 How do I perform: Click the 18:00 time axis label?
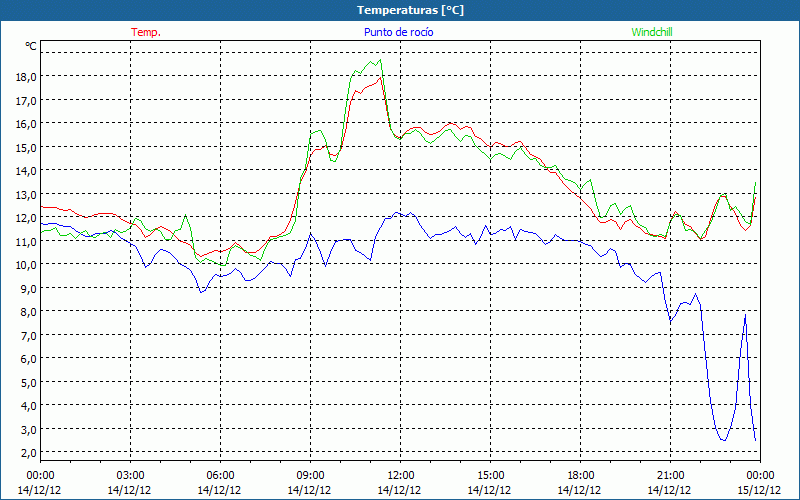coord(580,476)
